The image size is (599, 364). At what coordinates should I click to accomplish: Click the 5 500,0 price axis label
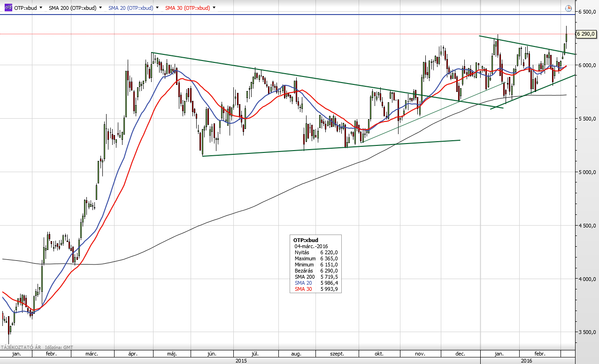point(587,119)
